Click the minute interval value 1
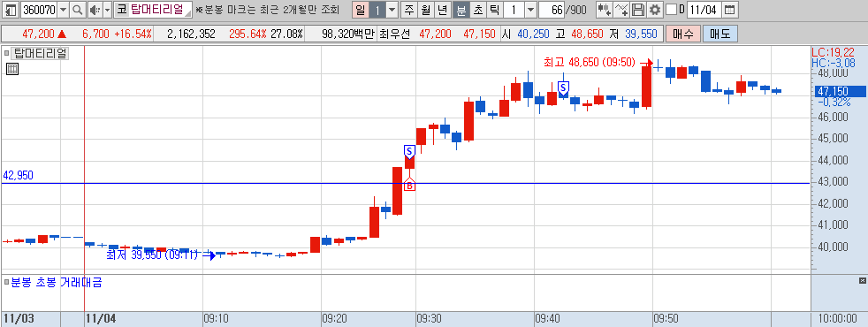This screenshot has height=327, width=868. 514,10
